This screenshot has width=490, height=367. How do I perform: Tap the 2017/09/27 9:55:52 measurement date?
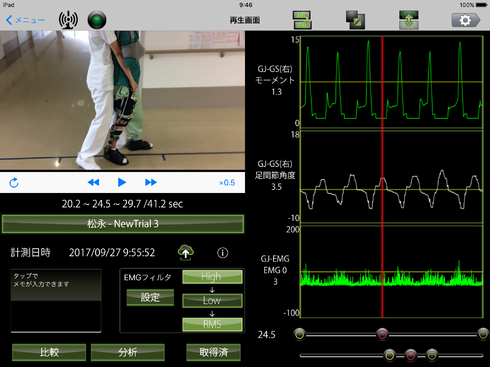[x=112, y=253]
